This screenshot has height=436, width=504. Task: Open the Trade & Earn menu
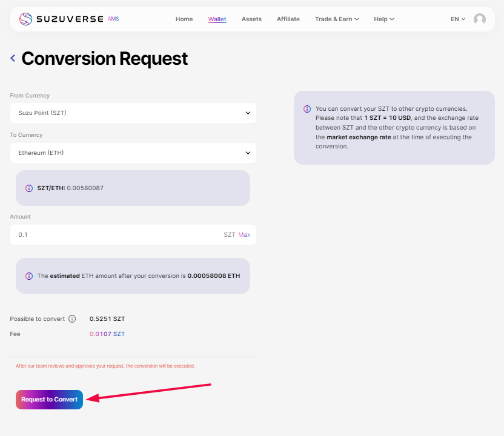coord(337,19)
